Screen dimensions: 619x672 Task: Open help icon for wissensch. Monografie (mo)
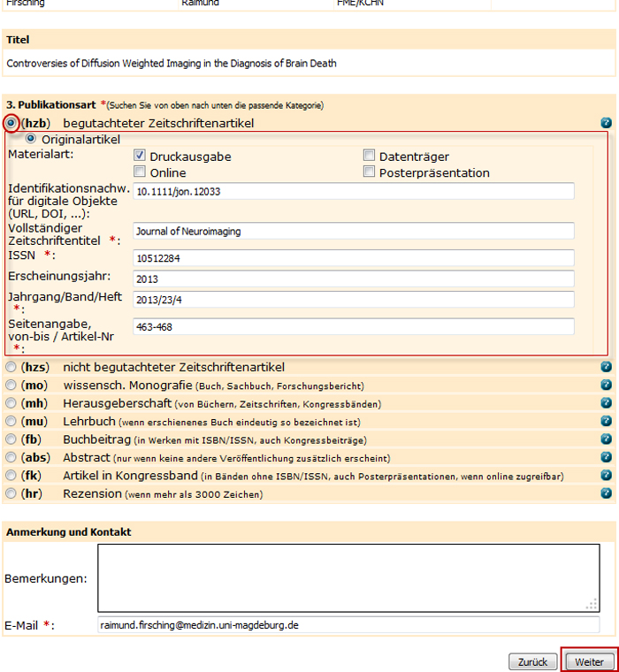[606, 385]
